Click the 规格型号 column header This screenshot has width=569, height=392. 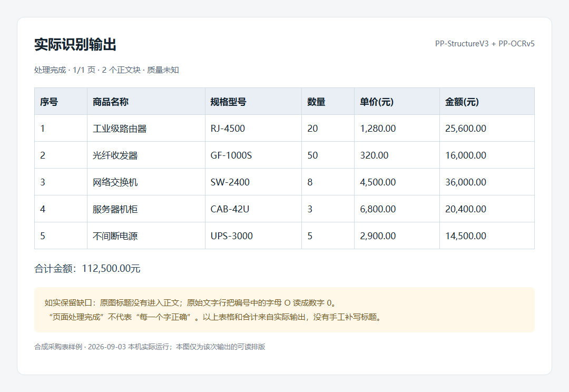click(253, 101)
